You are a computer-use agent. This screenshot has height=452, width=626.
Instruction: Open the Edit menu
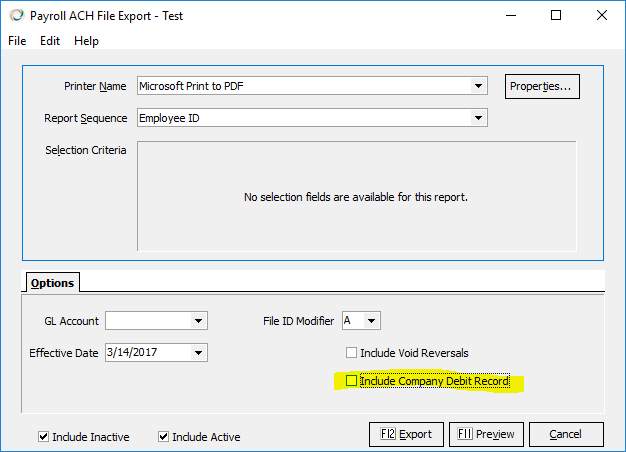[50, 41]
